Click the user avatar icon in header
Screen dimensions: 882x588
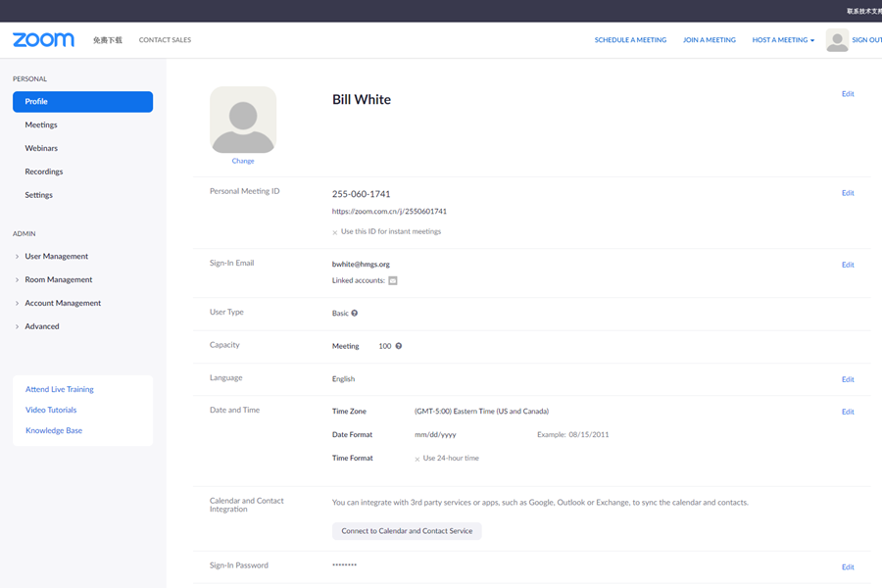click(837, 40)
